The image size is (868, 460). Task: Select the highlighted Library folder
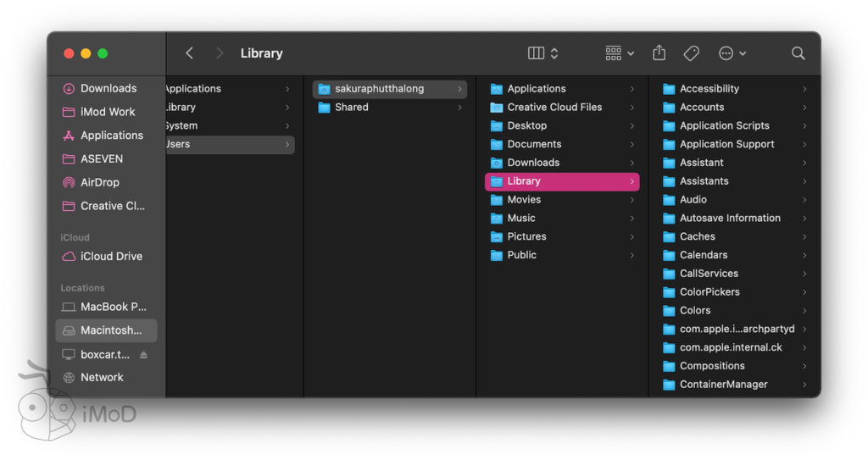pos(523,180)
